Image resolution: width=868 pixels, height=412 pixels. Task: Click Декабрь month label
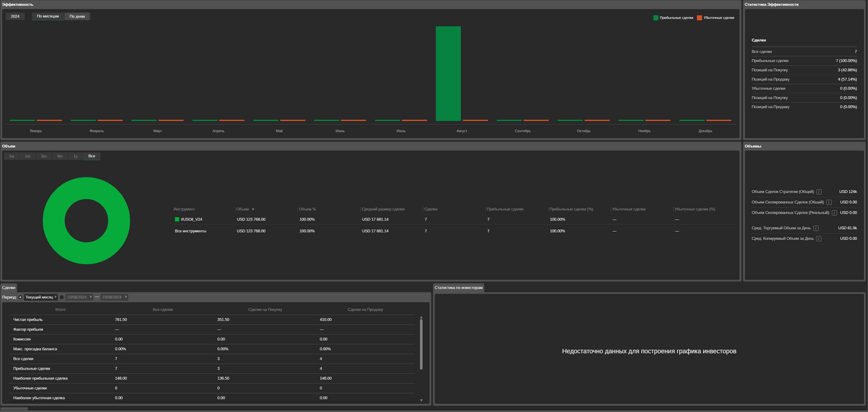pos(705,131)
